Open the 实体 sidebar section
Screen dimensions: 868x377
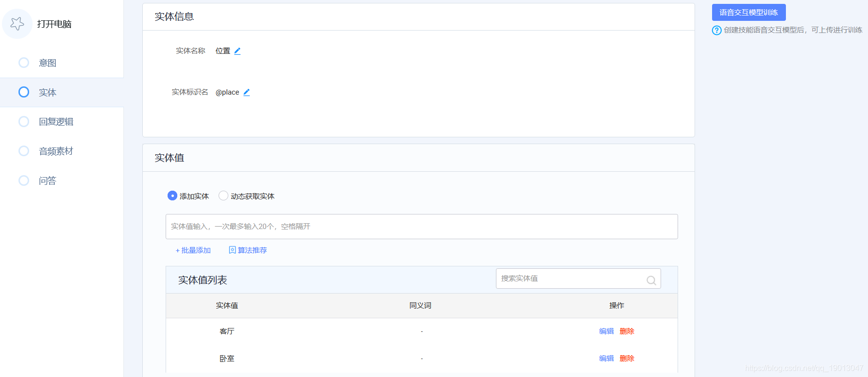pos(48,93)
